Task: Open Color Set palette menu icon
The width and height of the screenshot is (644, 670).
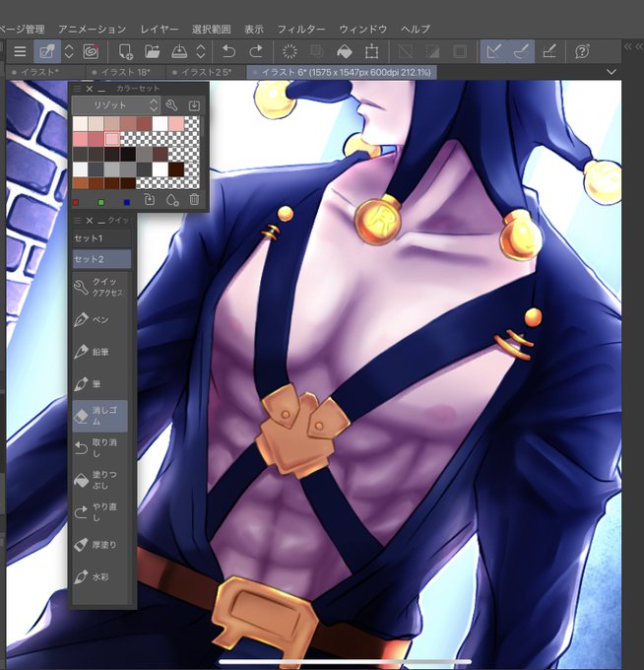Action: [x=77, y=89]
